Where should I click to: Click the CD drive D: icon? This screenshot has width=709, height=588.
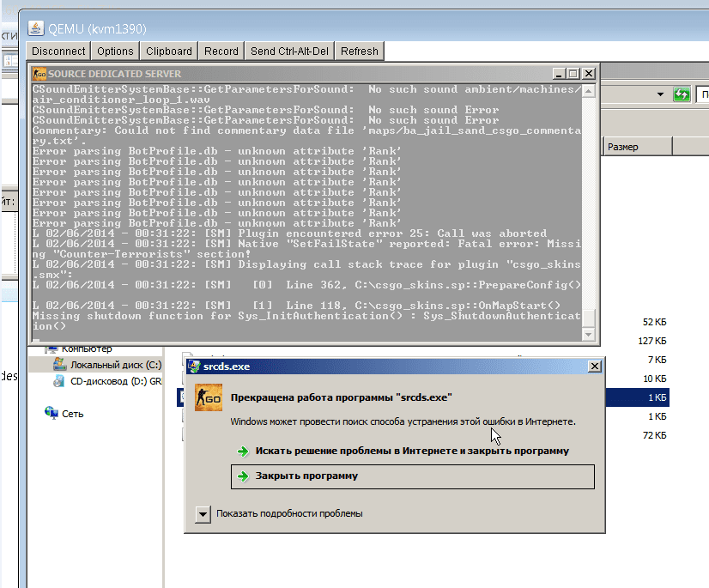tap(58, 381)
